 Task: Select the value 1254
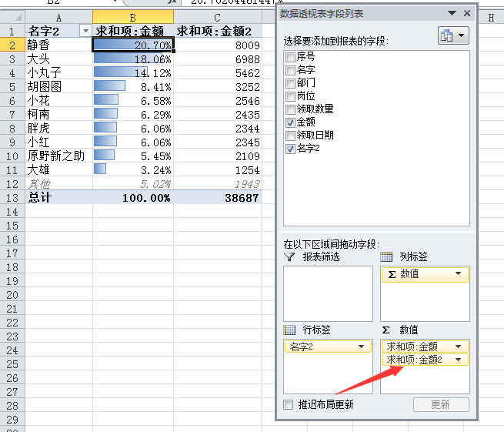(x=218, y=169)
